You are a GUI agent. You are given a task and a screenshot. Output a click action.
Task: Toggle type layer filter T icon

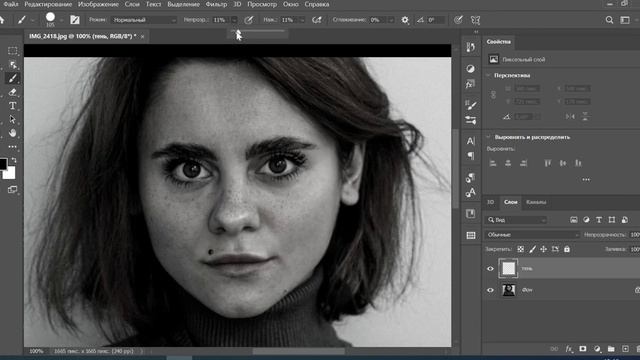599,220
